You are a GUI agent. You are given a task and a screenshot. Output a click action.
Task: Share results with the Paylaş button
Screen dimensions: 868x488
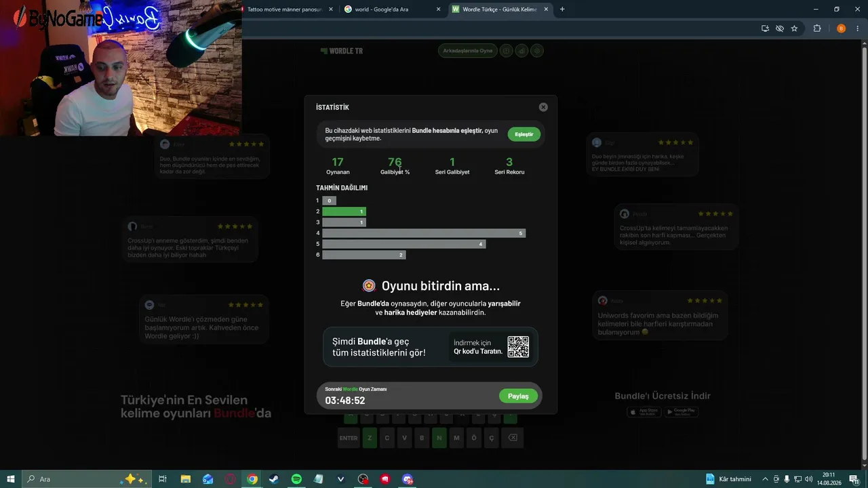click(518, 396)
